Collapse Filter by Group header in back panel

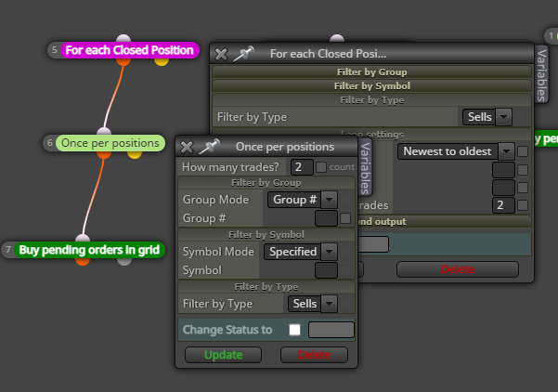[372, 72]
